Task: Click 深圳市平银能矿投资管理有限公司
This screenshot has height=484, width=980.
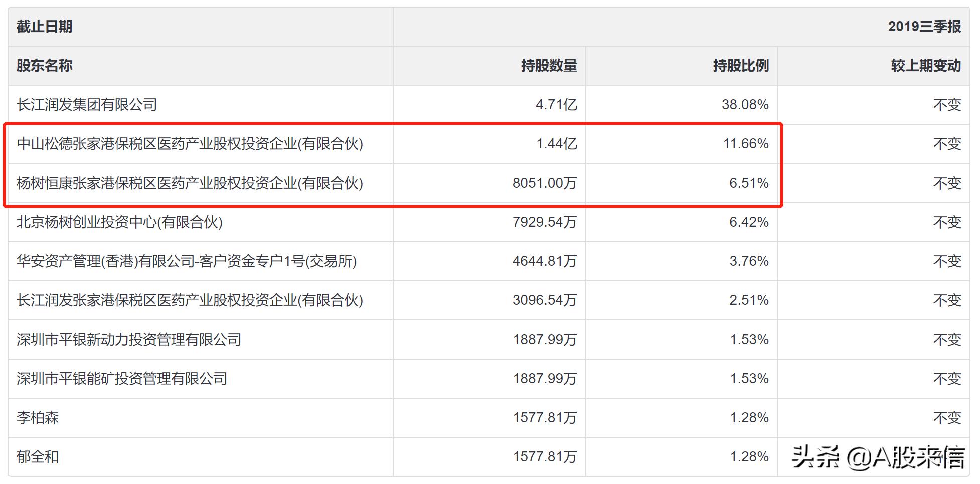Action: tap(122, 379)
